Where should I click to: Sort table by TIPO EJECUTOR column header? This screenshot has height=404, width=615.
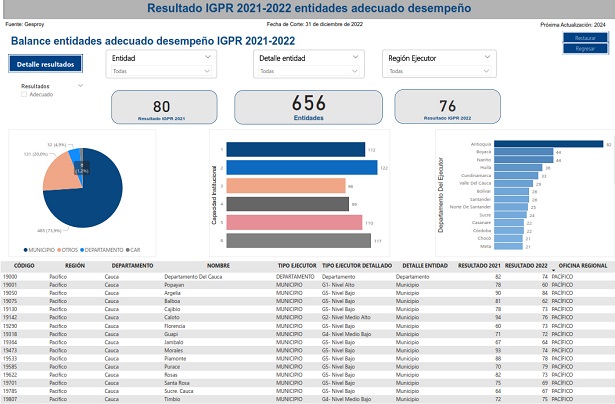click(297, 266)
